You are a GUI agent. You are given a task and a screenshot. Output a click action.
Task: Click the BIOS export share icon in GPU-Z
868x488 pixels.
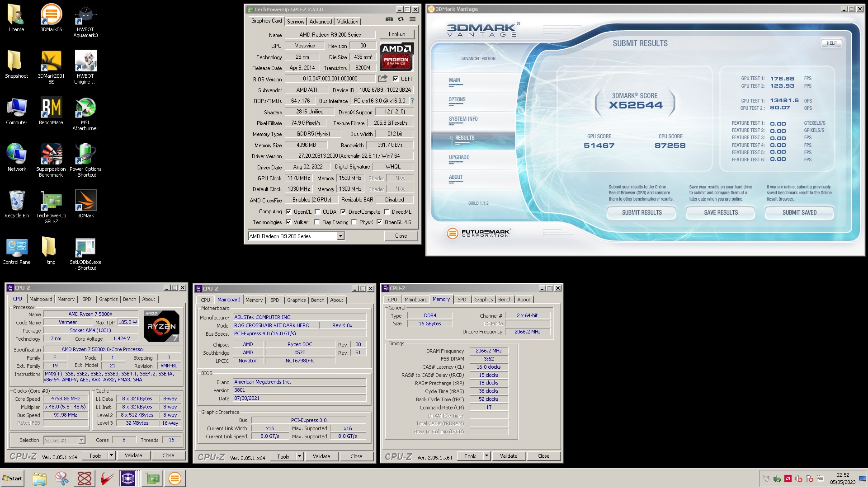coord(383,79)
